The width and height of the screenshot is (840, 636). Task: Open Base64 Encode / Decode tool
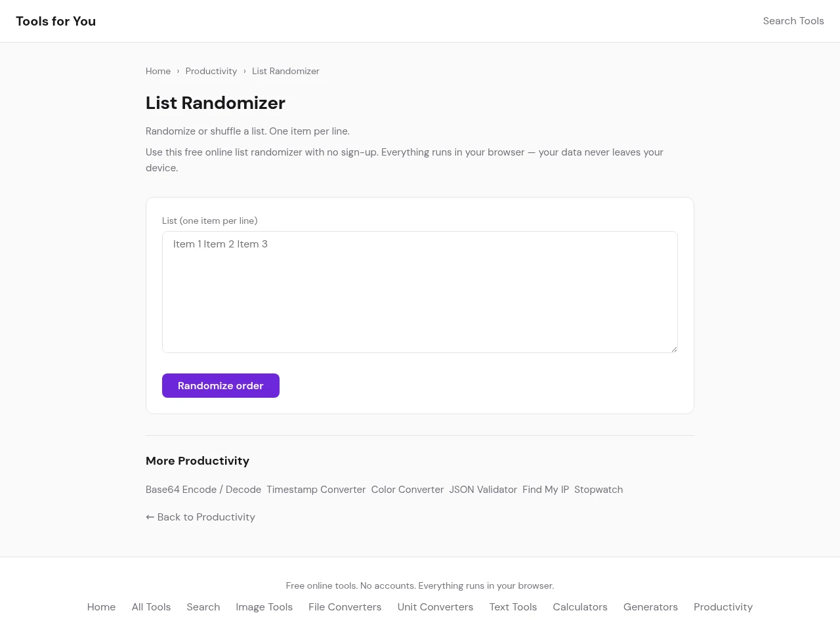coord(203,490)
